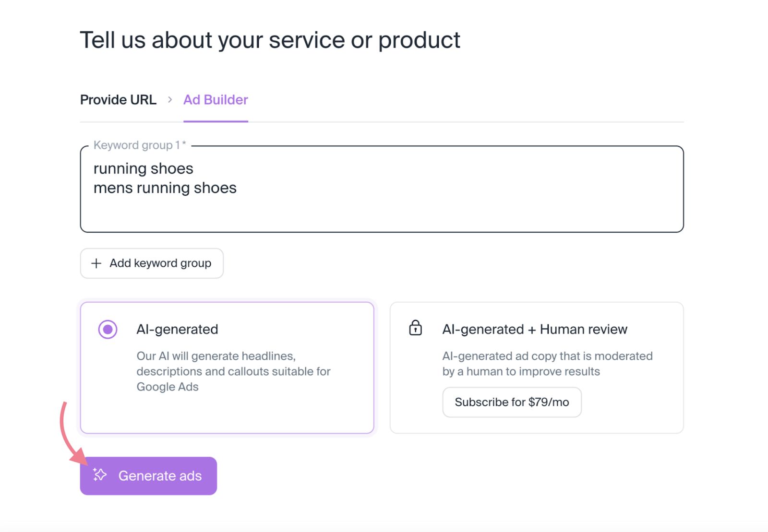Click the purple radio indicator on AI-generated

pos(108,329)
